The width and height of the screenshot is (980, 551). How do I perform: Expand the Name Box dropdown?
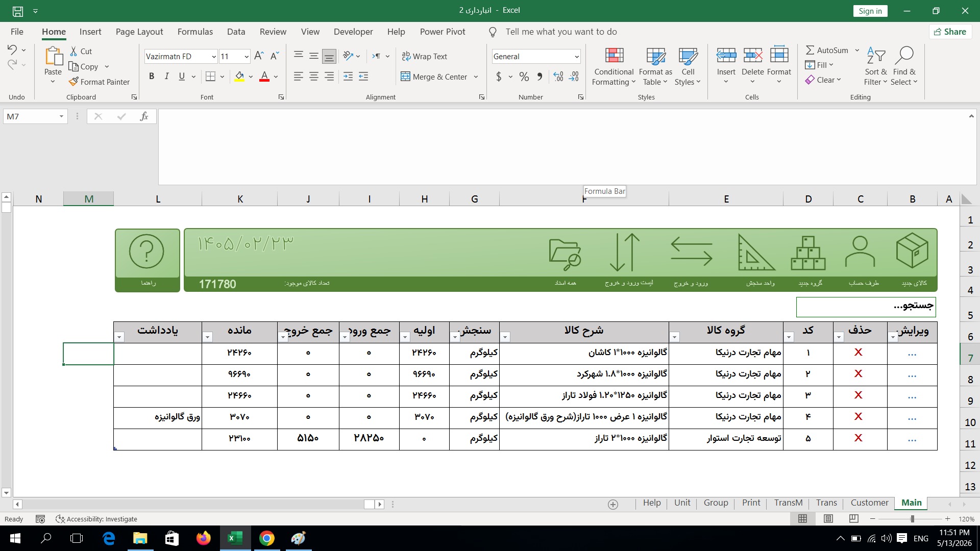pyautogui.click(x=61, y=116)
